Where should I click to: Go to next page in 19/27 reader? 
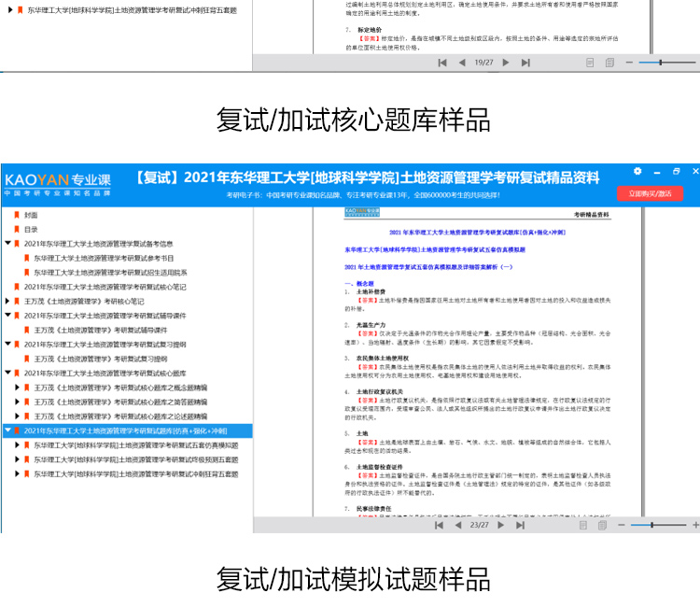coord(506,63)
